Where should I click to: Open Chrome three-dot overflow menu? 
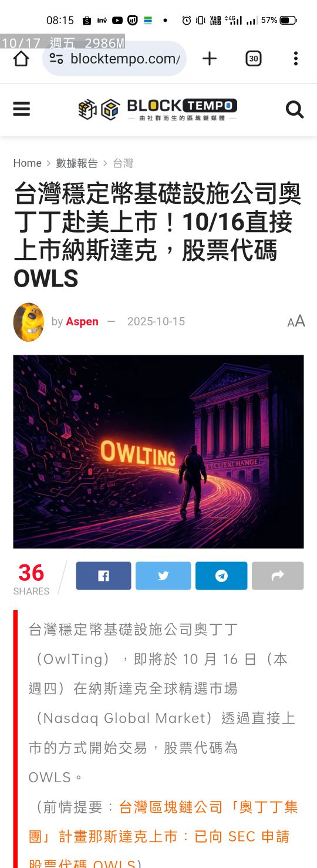295,58
